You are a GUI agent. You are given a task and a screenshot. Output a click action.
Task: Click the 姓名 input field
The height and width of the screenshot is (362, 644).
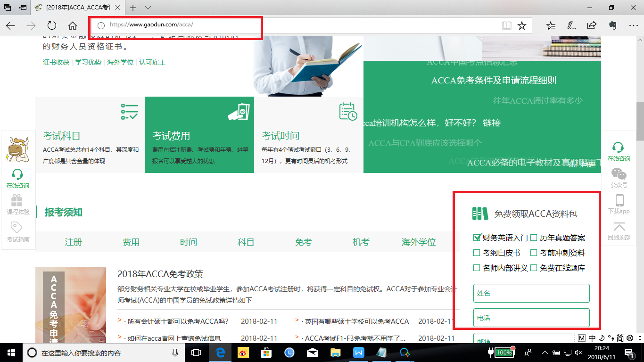coord(531,293)
